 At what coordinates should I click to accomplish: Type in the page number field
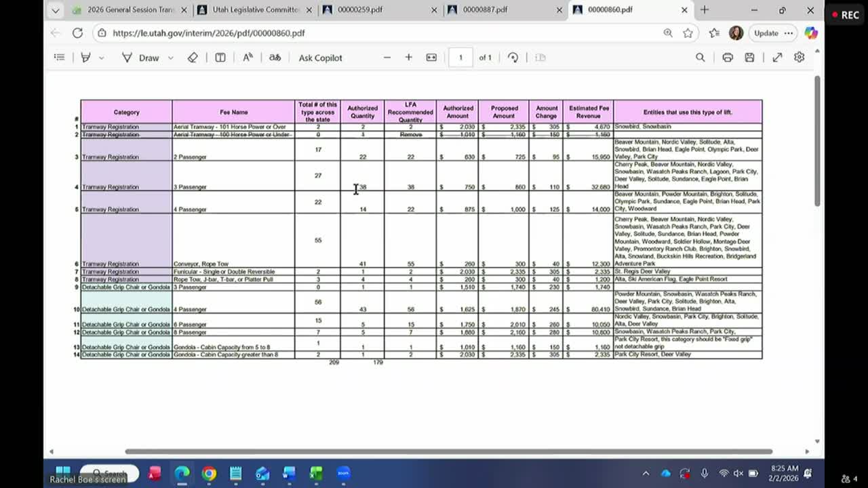coord(460,58)
